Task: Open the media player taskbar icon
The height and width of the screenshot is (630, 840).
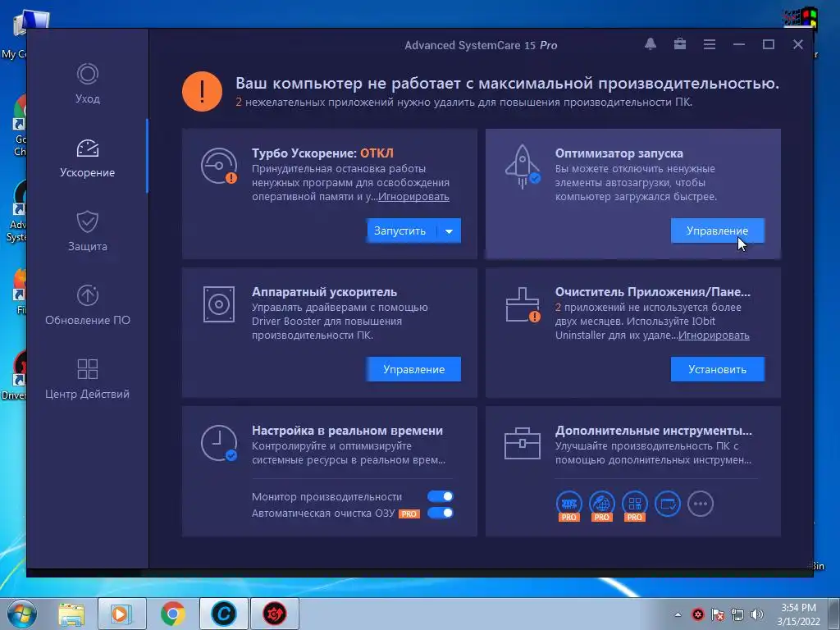Action: pos(122,614)
